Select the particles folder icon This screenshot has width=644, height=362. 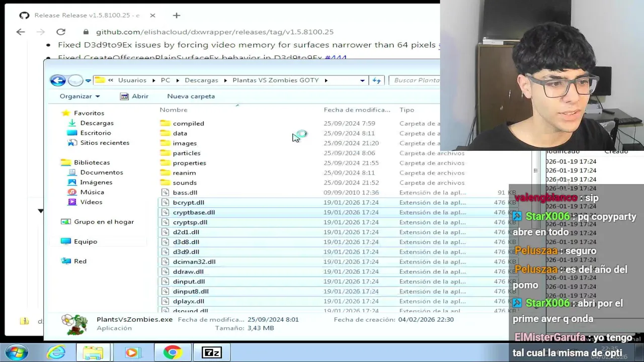point(166,153)
